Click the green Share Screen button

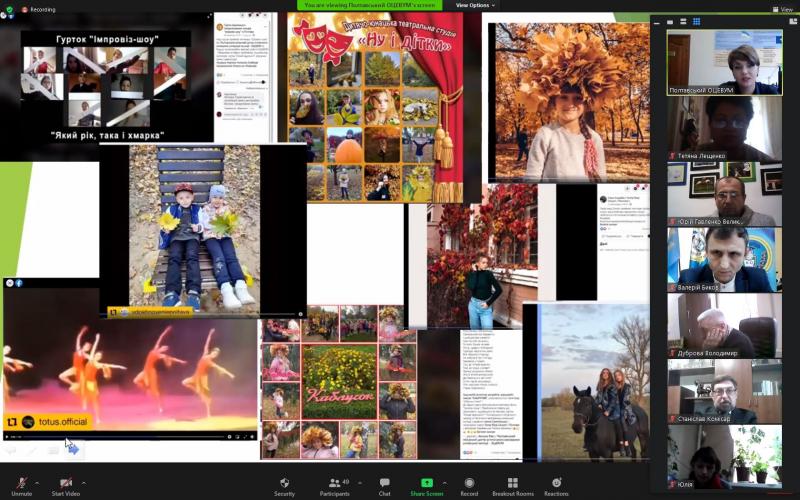tap(427, 486)
